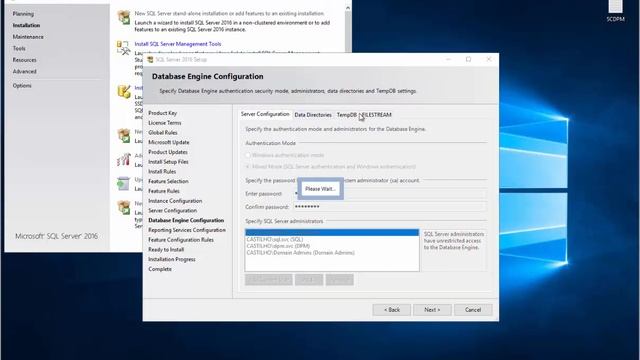
Task: Click the Reporting Services Configuration step
Action: [187, 230]
